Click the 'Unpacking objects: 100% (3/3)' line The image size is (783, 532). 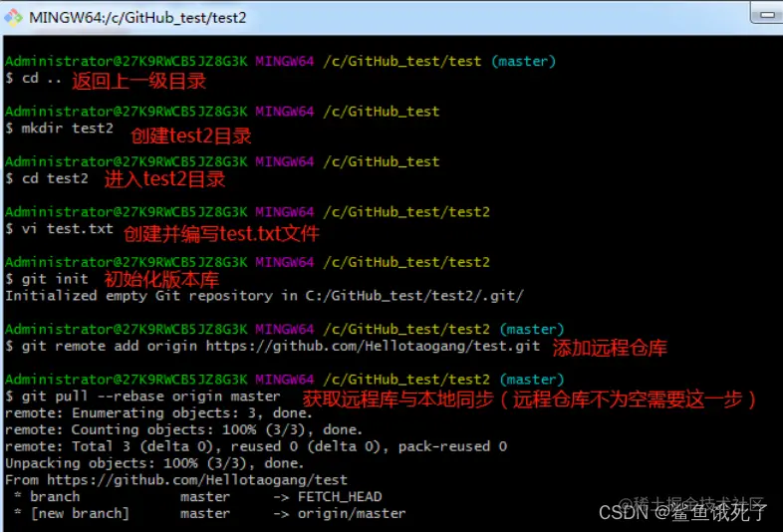[x=154, y=463]
